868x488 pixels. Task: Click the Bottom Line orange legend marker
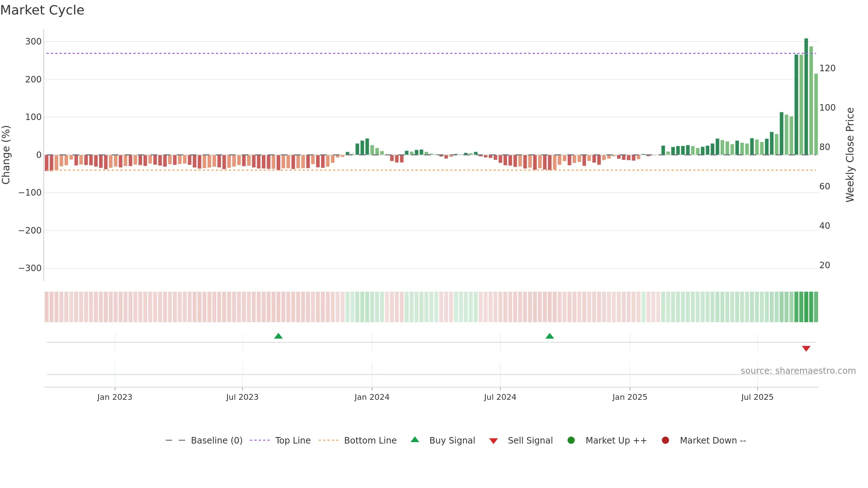tap(328, 440)
